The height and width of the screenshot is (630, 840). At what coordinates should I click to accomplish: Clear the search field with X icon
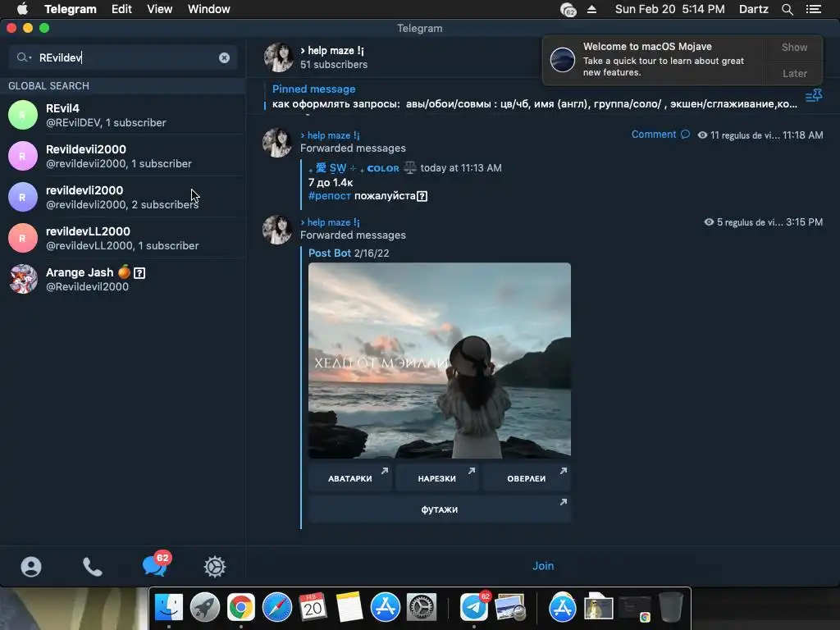[225, 58]
